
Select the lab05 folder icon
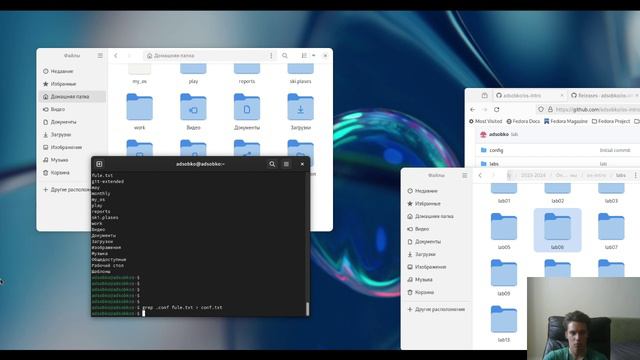click(504, 227)
